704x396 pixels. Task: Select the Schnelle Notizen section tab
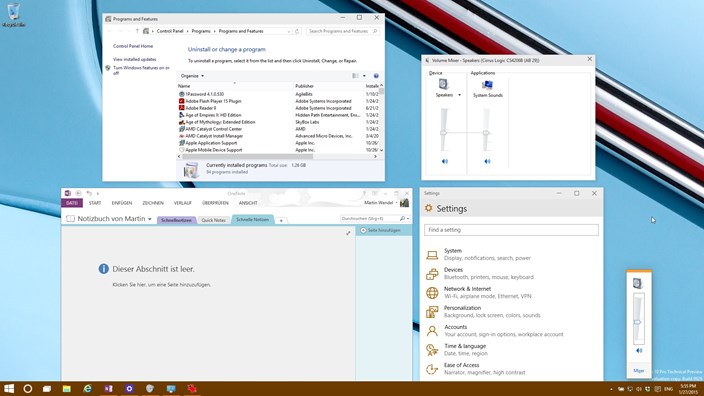click(x=252, y=220)
